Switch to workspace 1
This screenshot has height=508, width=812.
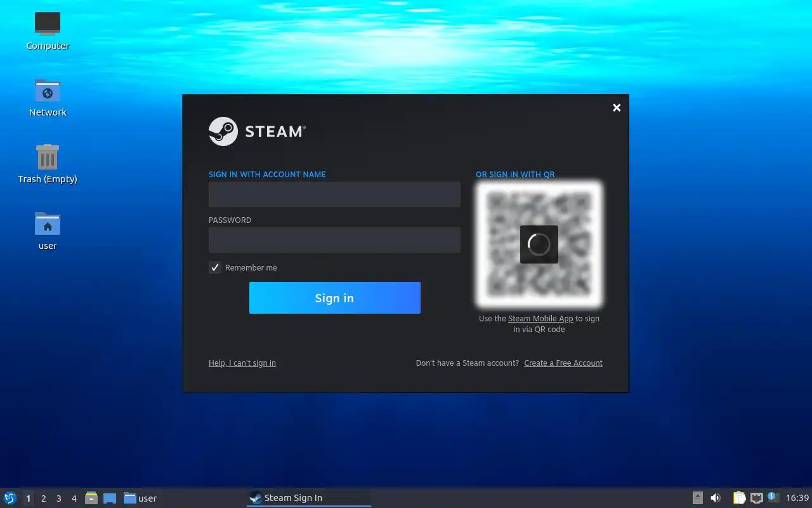pyautogui.click(x=28, y=498)
